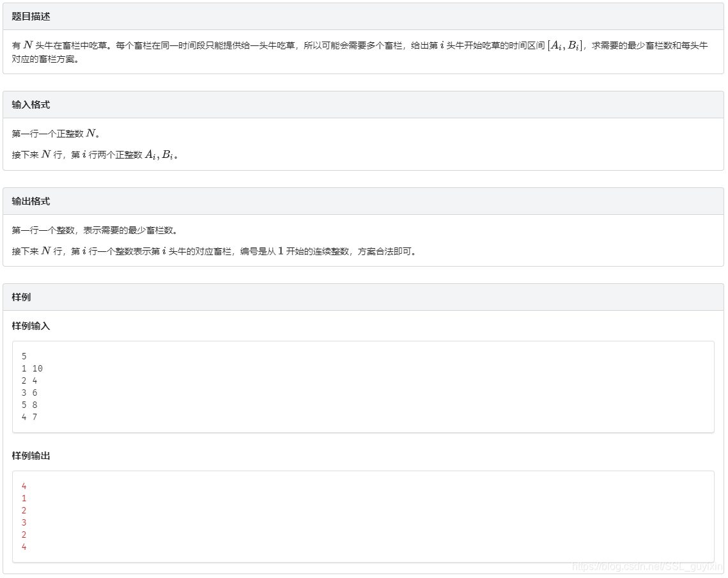
Task: Click the 输入格式 section heading
Action: pos(31,105)
